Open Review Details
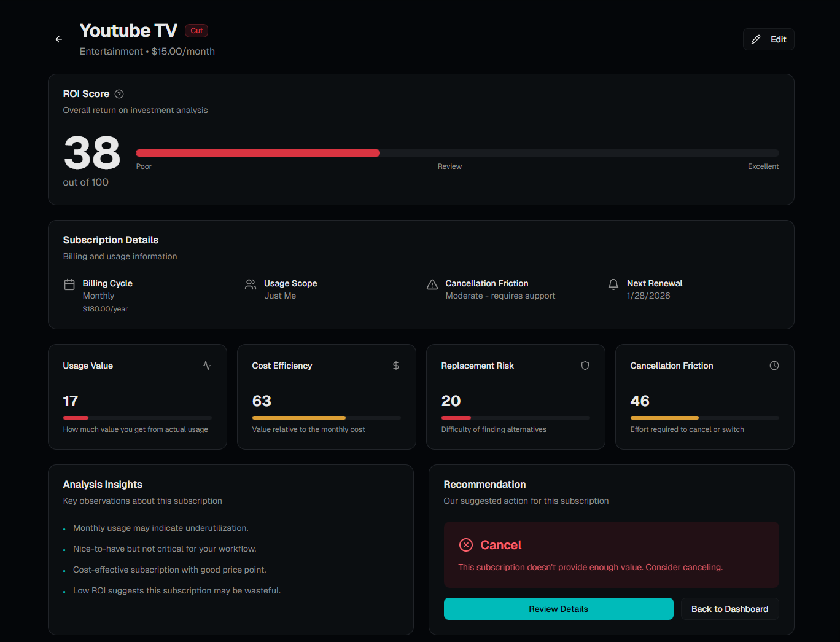The height and width of the screenshot is (642, 840). pyautogui.click(x=558, y=609)
